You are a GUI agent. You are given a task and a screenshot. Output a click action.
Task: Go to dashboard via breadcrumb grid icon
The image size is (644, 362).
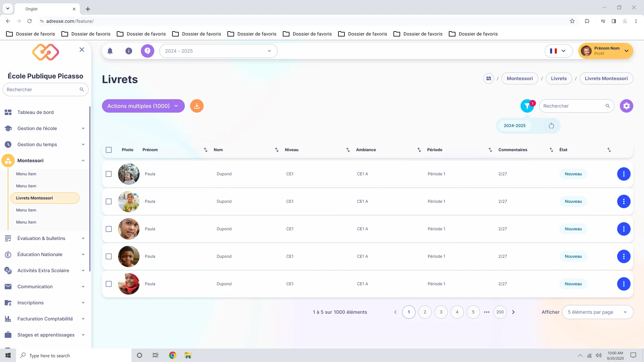point(489,78)
